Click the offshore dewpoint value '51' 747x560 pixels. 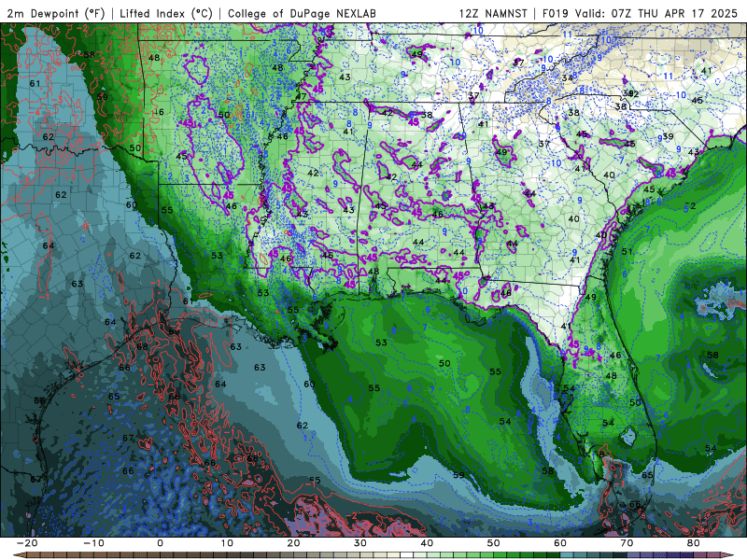(627, 251)
